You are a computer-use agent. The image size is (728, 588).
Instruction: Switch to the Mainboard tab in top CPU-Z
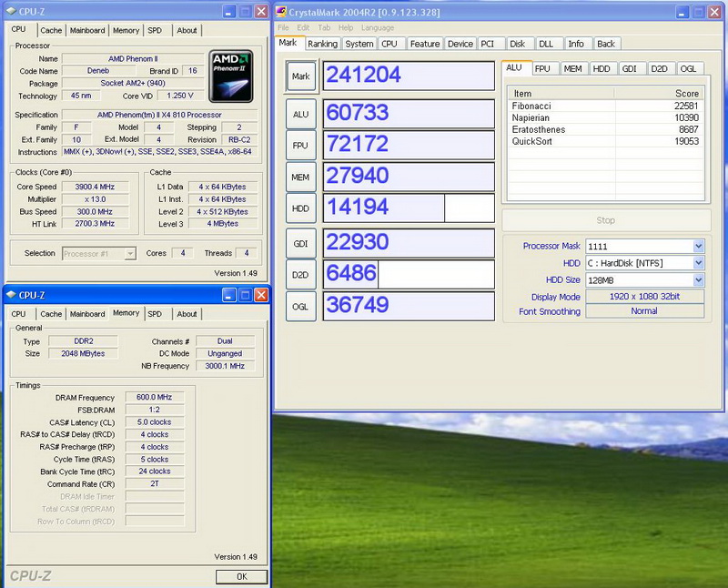click(87, 30)
